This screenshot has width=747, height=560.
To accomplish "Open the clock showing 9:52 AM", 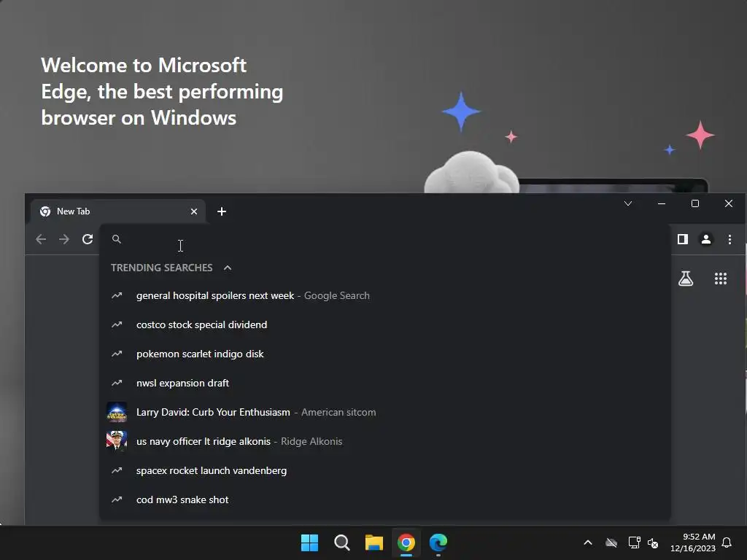I will pyautogui.click(x=693, y=542).
